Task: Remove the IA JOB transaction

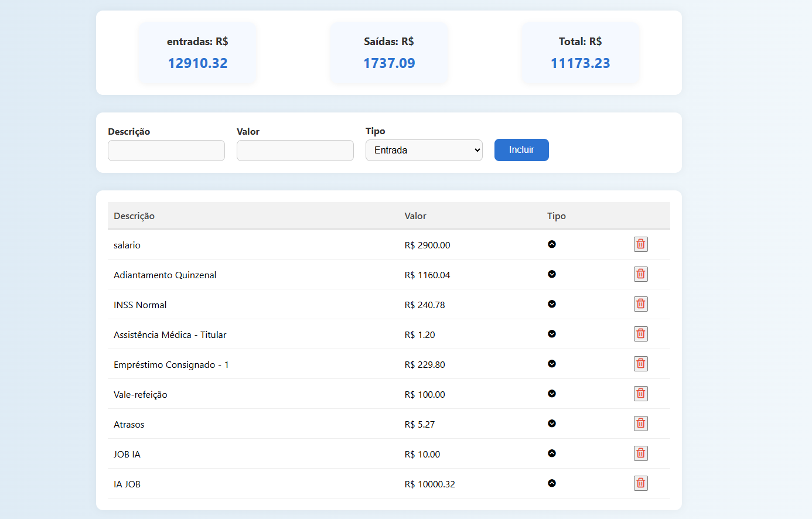Action: coord(640,483)
